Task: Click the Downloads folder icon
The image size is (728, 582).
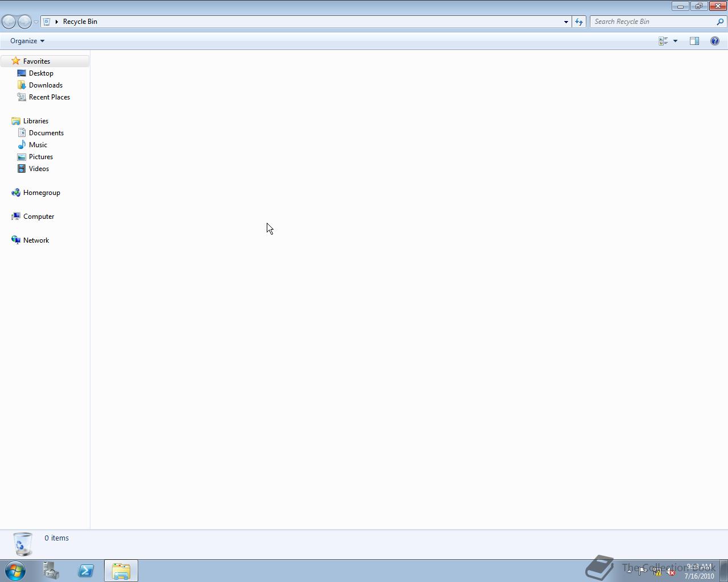Action: (22, 85)
